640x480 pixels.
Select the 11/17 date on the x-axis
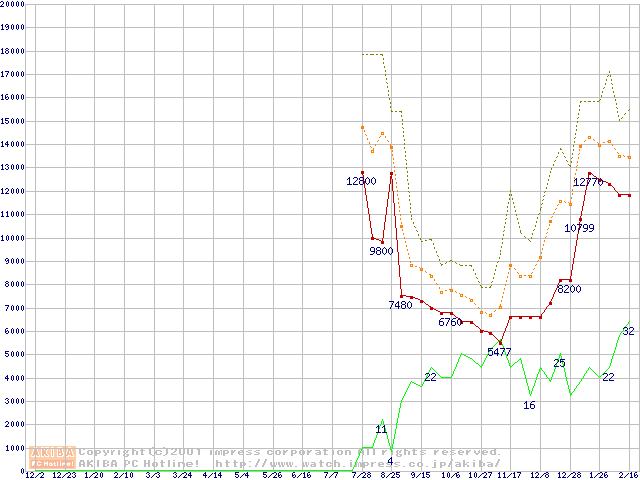click(x=509, y=475)
